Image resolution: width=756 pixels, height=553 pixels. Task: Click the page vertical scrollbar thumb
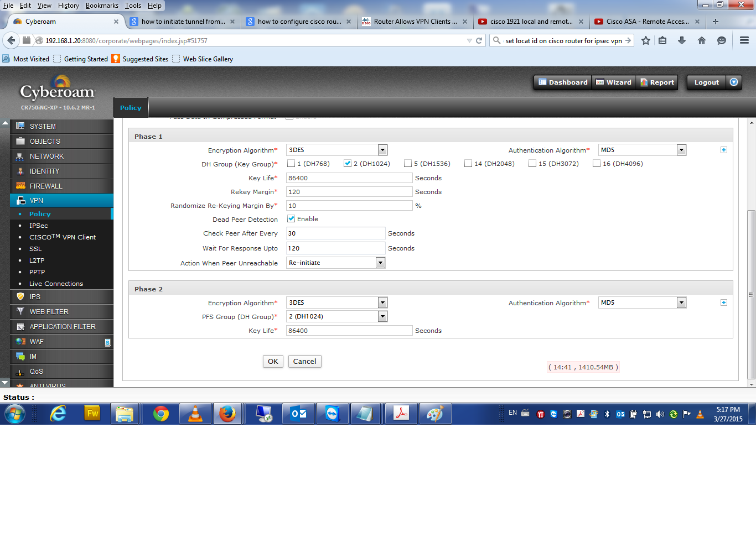click(x=751, y=294)
